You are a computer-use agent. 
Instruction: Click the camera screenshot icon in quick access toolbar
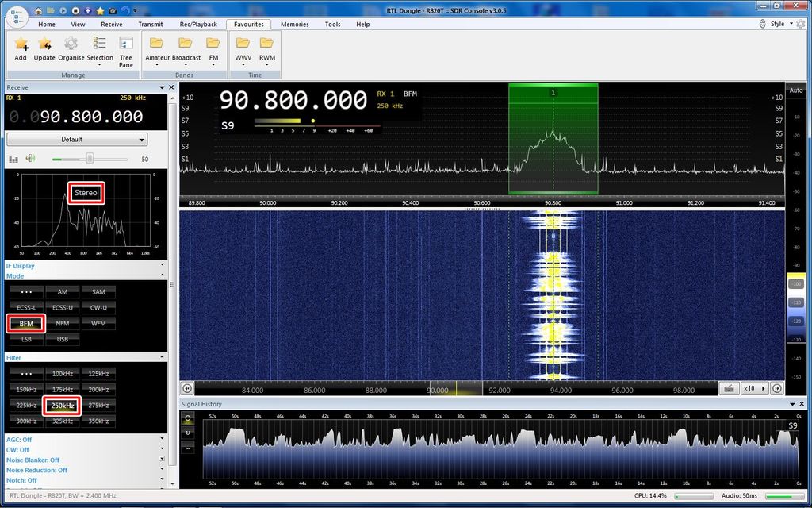pos(113,10)
